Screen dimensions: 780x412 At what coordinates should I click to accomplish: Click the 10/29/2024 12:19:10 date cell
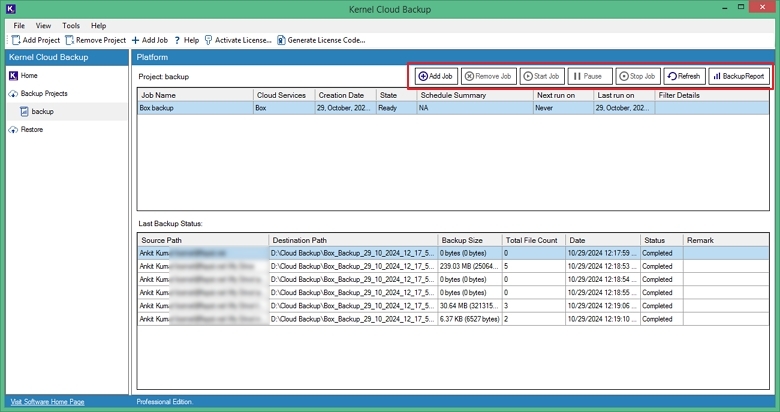(603, 319)
